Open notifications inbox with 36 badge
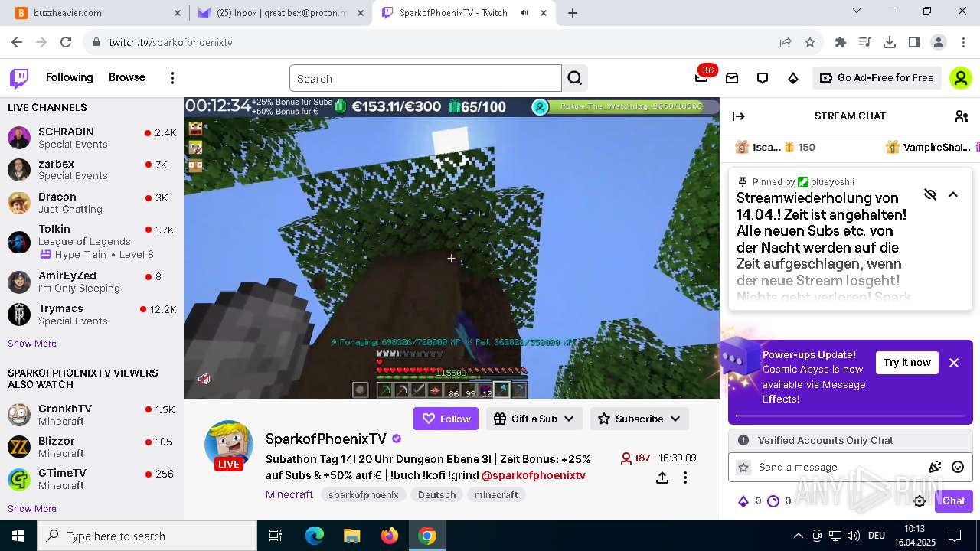980x551 pixels. (701, 78)
